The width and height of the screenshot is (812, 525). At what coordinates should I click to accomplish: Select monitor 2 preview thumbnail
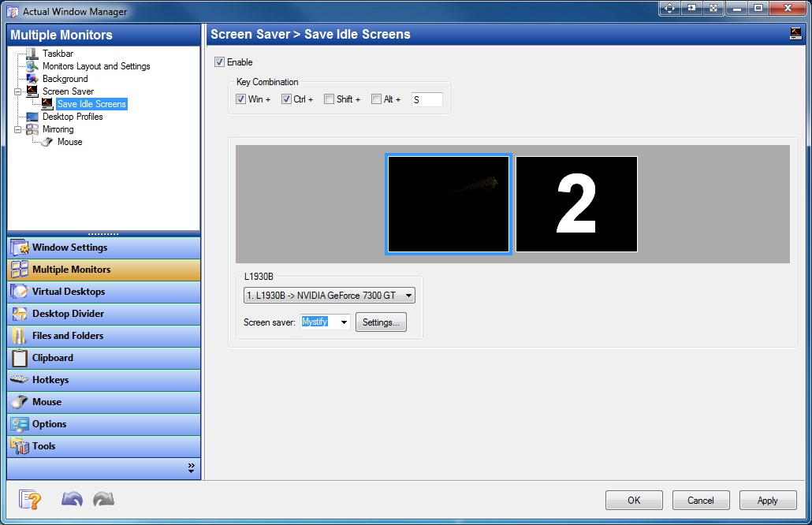click(576, 204)
